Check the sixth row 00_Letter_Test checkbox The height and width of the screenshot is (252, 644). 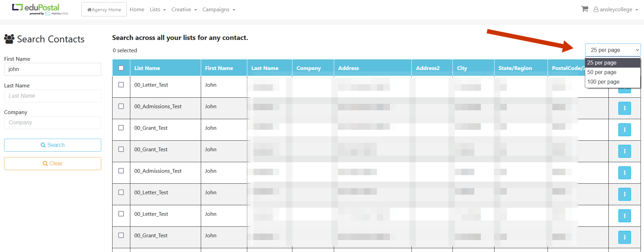pos(121,192)
